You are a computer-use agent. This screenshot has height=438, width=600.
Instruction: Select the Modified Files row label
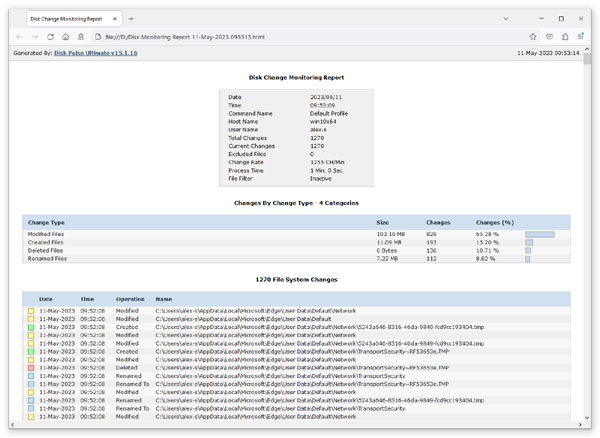[46, 234]
